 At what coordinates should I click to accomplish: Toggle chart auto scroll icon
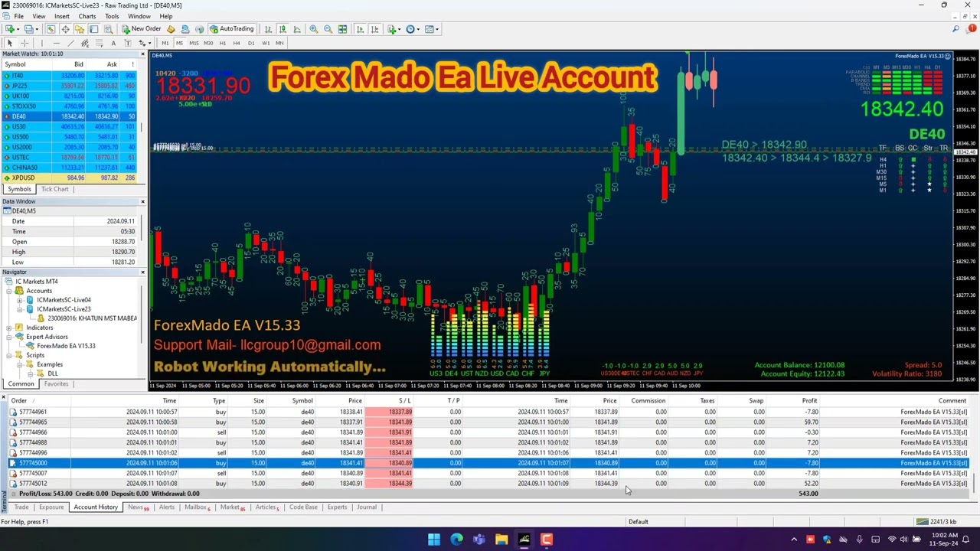click(x=360, y=29)
